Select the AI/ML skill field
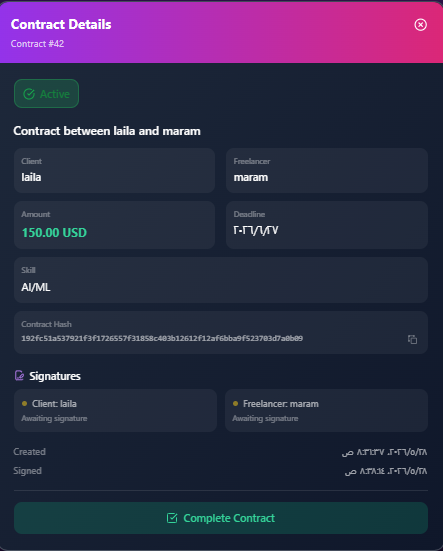443x551 pixels. coord(221,280)
